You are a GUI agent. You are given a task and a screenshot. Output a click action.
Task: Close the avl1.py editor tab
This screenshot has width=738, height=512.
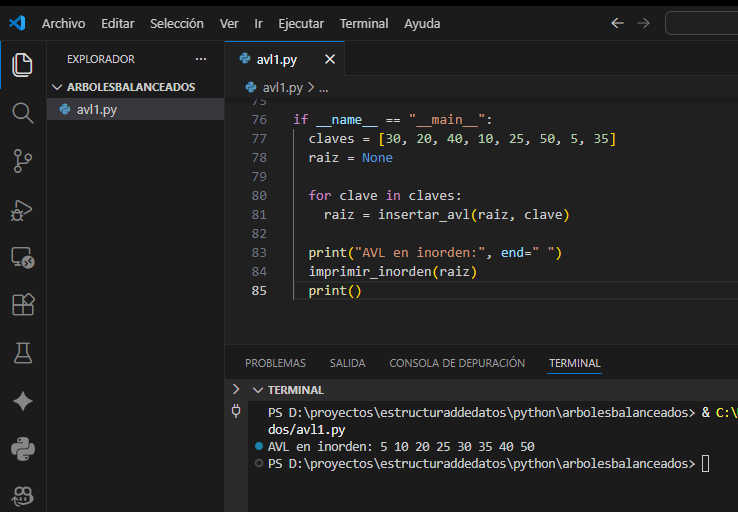329,59
